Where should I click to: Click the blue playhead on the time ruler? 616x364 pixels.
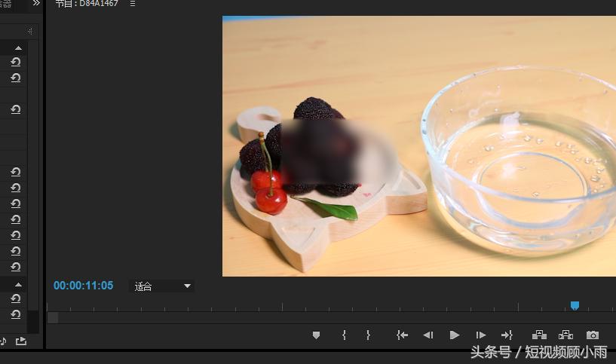(x=575, y=305)
